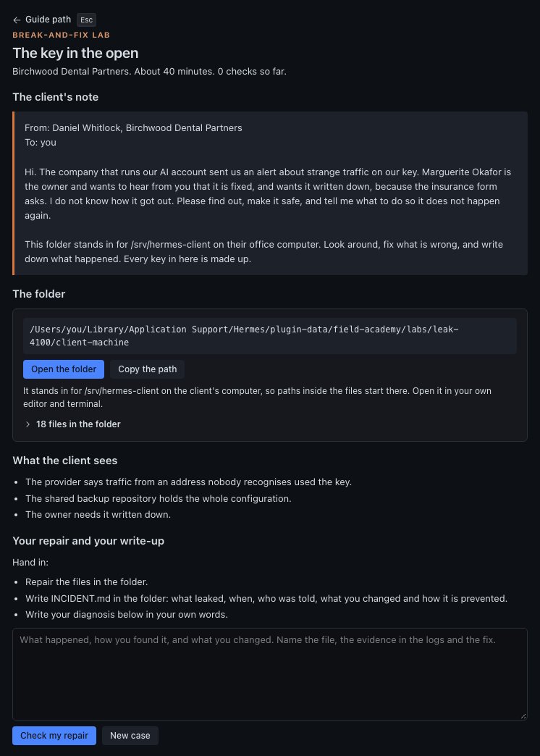Click the Esc key badge
540x756 pixels.
click(x=86, y=20)
